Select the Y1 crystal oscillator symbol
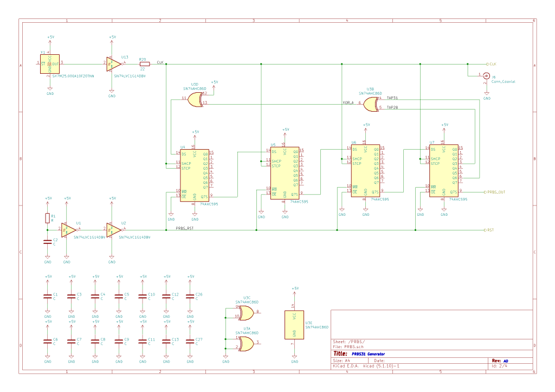555x392 pixels. coord(50,64)
